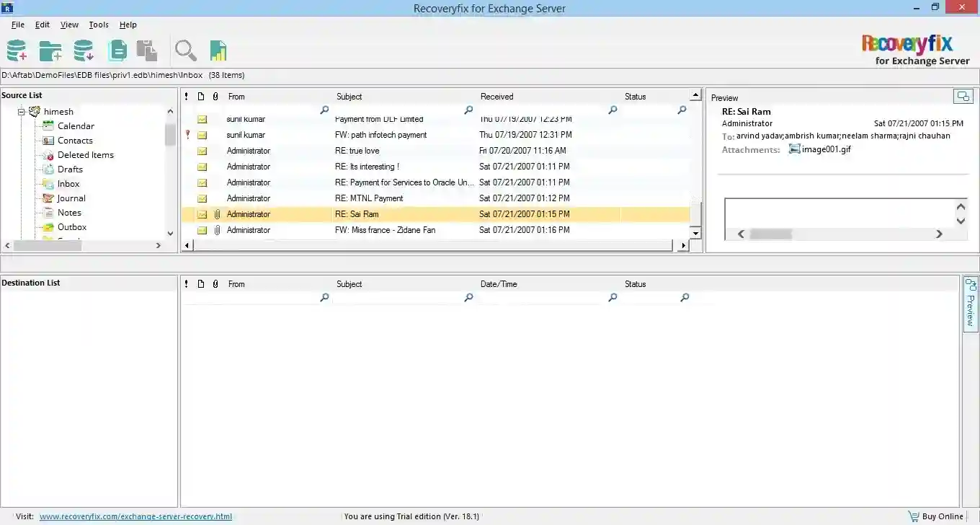Image resolution: width=980 pixels, height=525 pixels.
Task: Open the File menu
Action: coord(18,25)
